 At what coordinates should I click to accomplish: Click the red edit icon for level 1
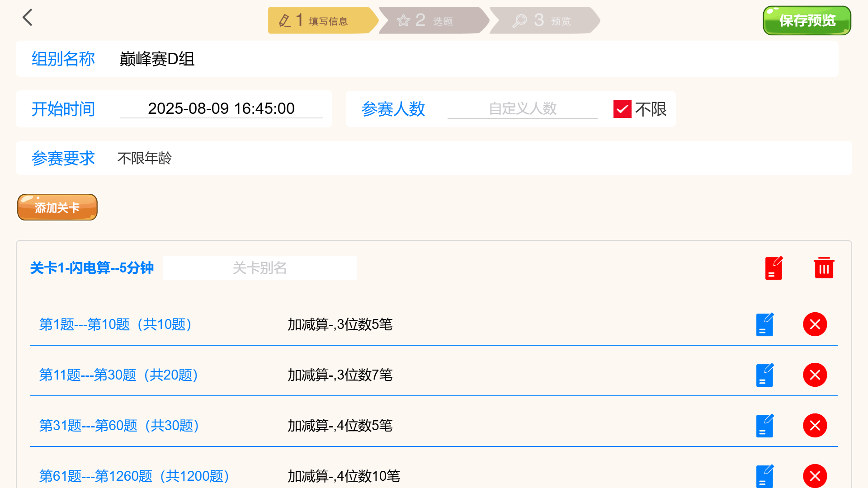click(x=774, y=268)
